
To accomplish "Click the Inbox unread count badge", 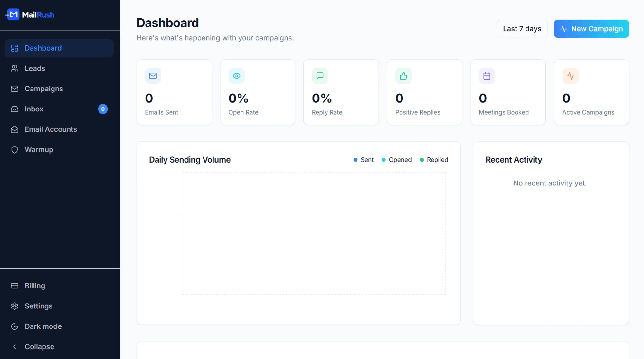I will 103,109.
